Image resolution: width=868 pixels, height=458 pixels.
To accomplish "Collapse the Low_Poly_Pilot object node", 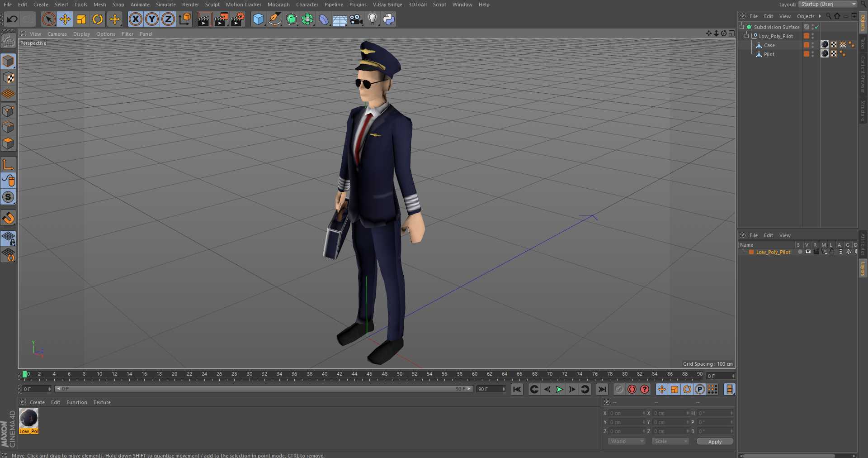I will 747,36.
